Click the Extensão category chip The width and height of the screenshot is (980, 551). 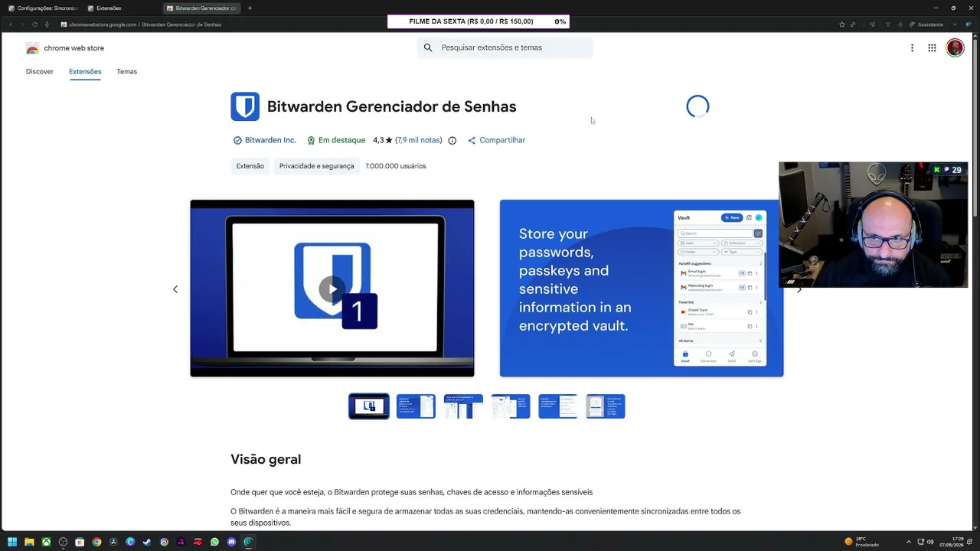[250, 166]
